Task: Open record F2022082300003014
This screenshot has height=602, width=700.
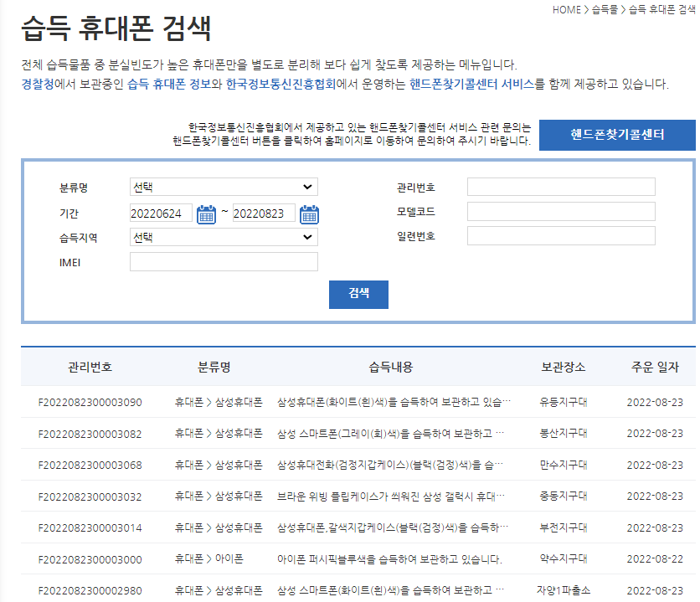Action: pos(90,528)
